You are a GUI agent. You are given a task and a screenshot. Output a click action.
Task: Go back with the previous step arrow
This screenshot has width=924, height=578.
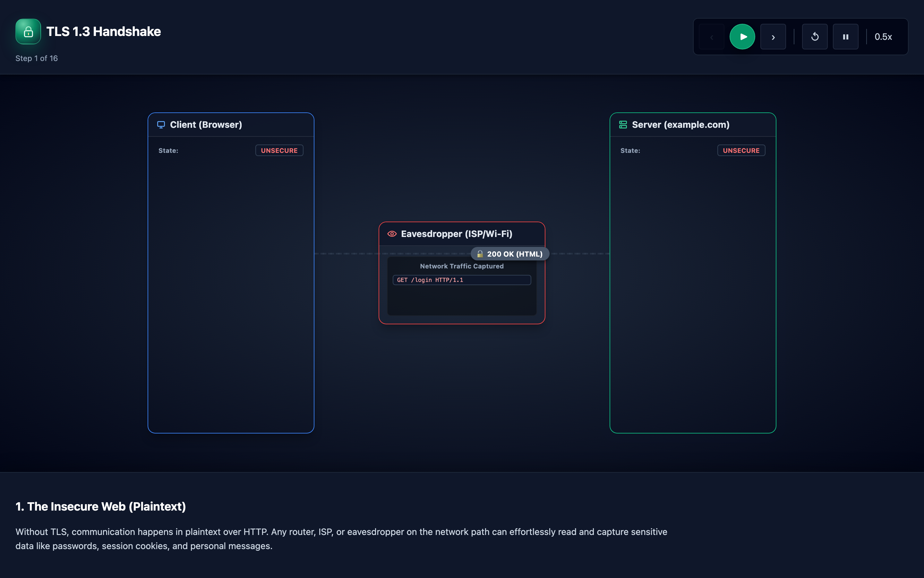coord(712,37)
